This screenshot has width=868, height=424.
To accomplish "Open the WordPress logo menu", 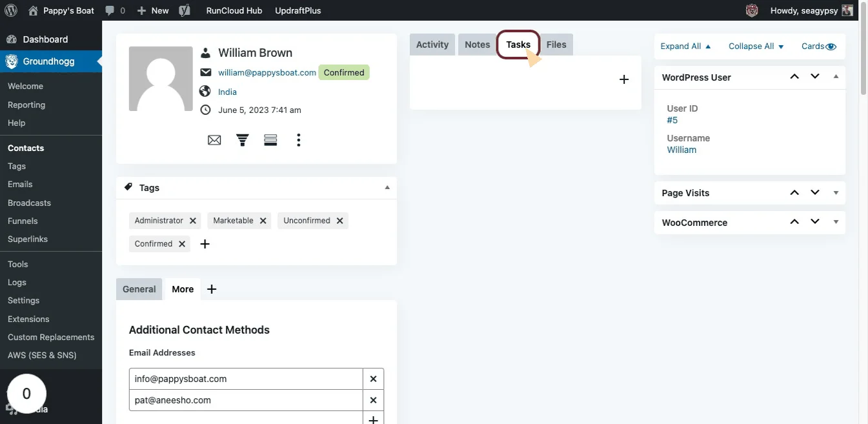I will [x=10, y=10].
